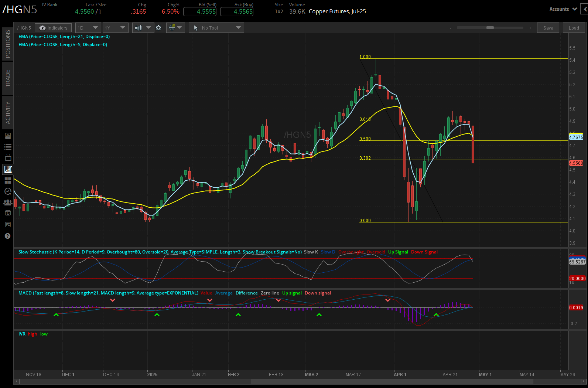
Task: Select the Slow Stochastic study label
Action: (160, 252)
